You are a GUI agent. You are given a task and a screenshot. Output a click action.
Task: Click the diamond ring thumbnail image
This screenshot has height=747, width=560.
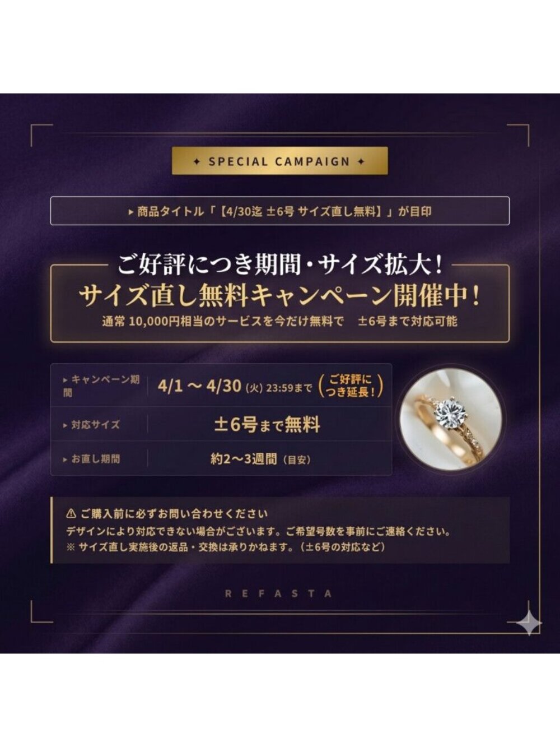pyautogui.click(x=450, y=419)
